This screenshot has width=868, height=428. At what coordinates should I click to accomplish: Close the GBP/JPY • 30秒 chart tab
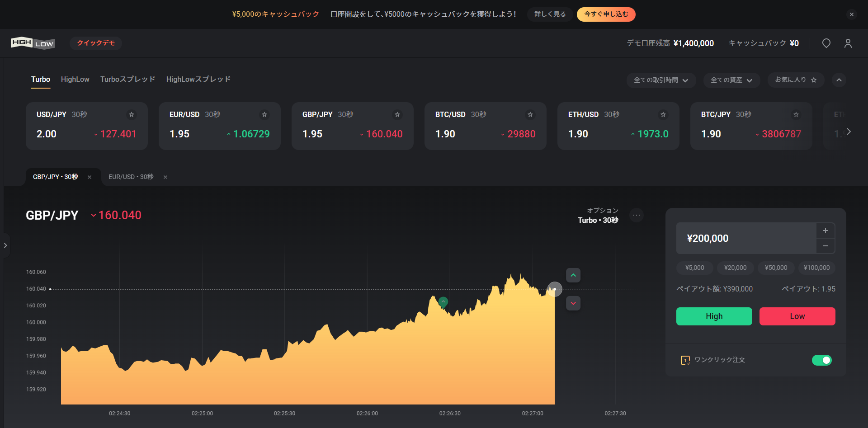pyautogui.click(x=90, y=177)
